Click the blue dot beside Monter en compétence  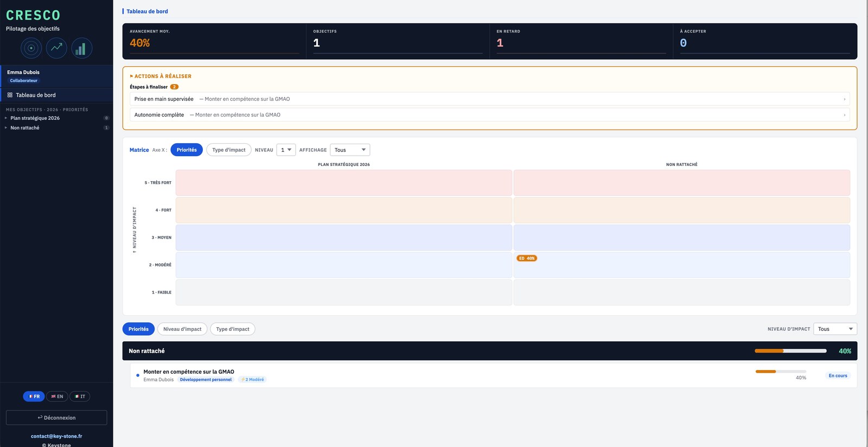pos(138,375)
